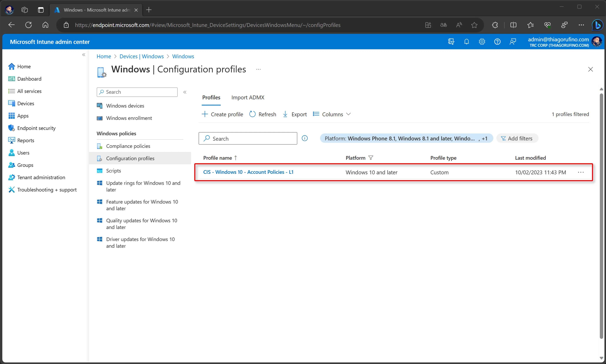Open CIS - Windows 10 - Account Policies - L1
The width and height of the screenshot is (606, 364).
tap(248, 172)
